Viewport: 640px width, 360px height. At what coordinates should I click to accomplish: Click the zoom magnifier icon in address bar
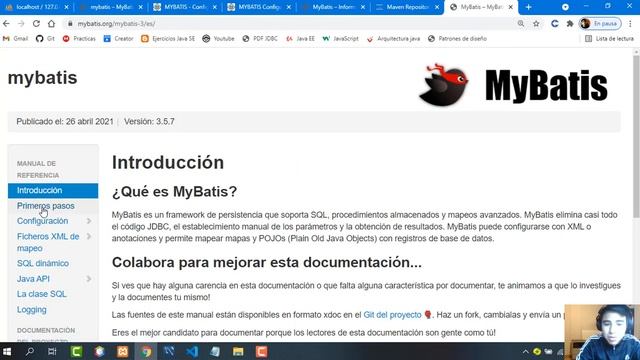point(521,24)
